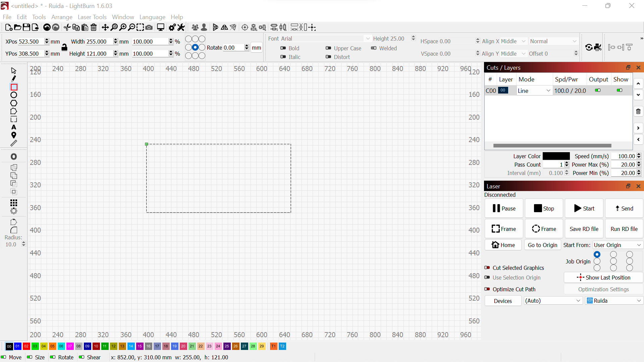Screen dimensions: 644x362
Task: Pick red 02 color palette swatch
Action: coord(26,346)
